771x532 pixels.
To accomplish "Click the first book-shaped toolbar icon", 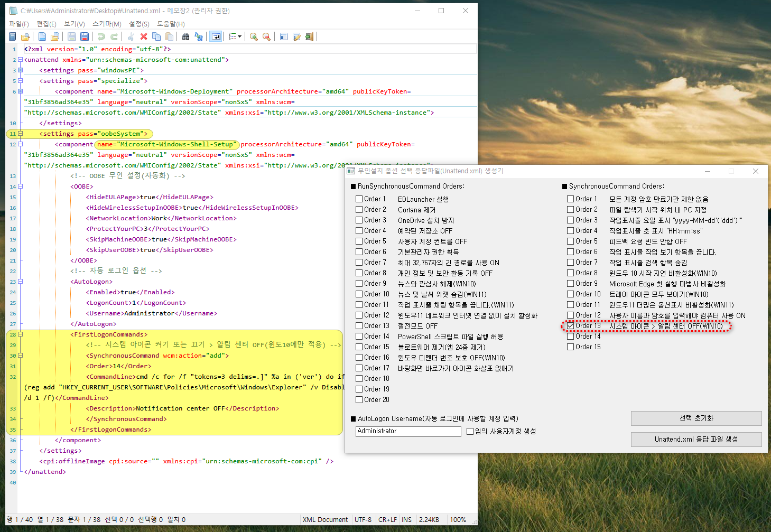I will click(12, 36).
